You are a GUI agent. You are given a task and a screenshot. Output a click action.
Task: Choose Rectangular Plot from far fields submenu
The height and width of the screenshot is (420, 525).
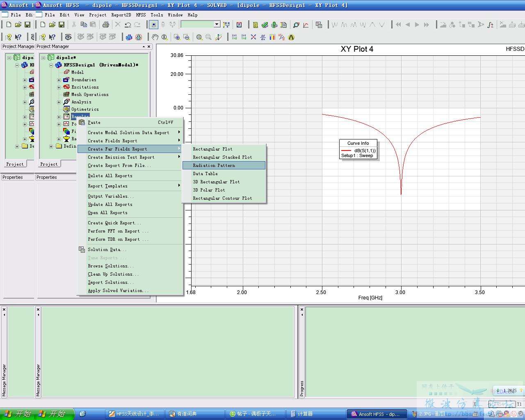coord(224,149)
